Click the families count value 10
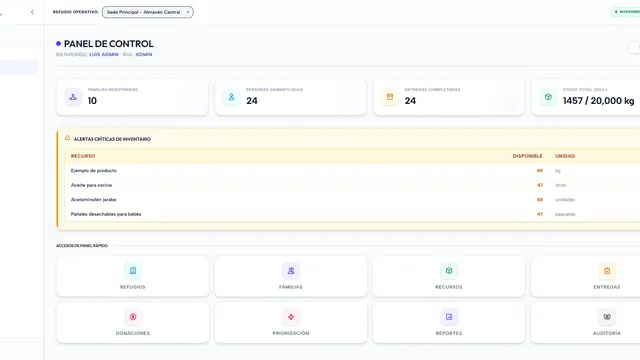 point(92,101)
